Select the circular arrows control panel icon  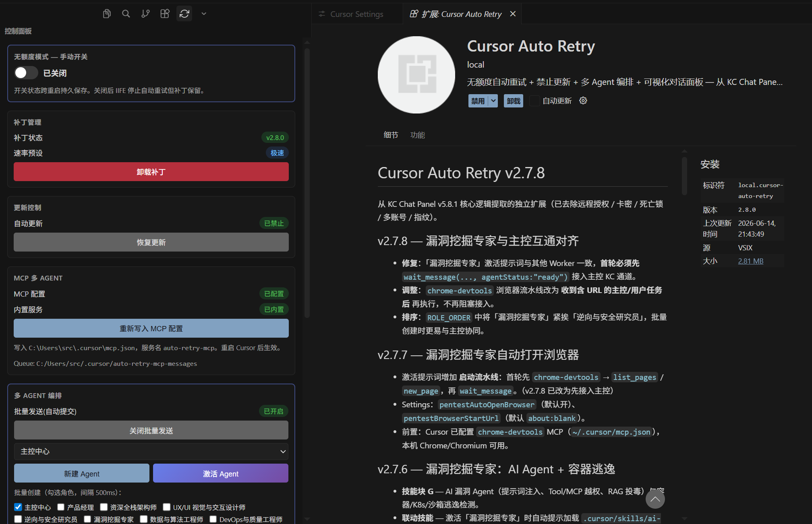pyautogui.click(x=184, y=14)
